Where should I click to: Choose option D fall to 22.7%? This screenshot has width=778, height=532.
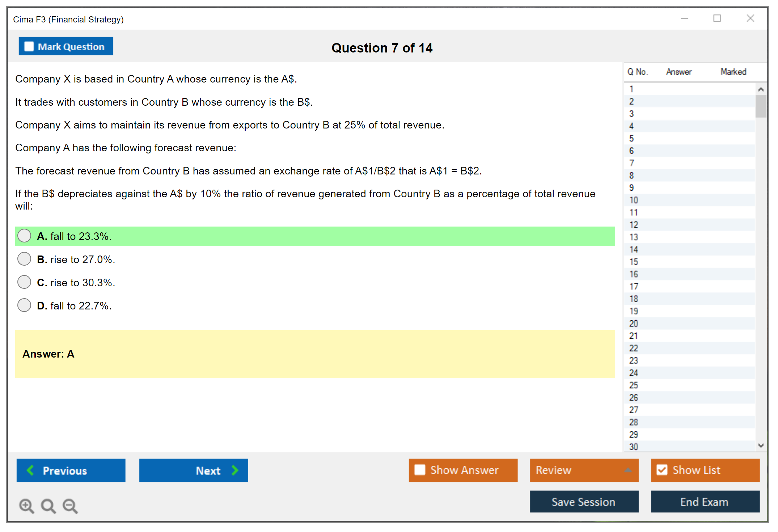(x=24, y=305)
